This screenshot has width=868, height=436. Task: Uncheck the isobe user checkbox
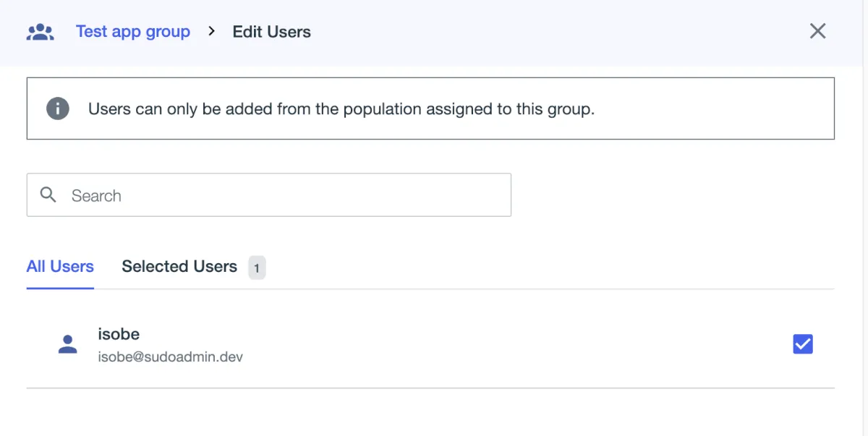click(803, 344)
